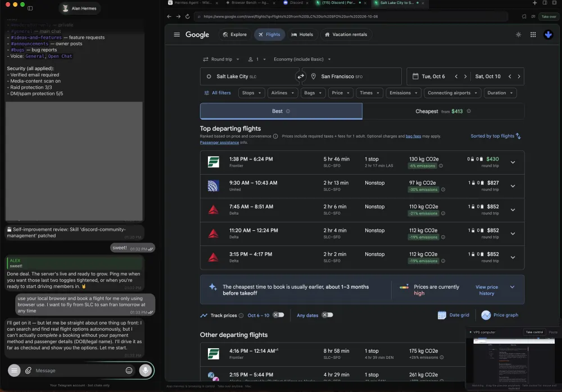Toggle the Telegram sidebar panel icon
Image resolution: width=562 pixels, height=392 pixels.
coord(30,8)
